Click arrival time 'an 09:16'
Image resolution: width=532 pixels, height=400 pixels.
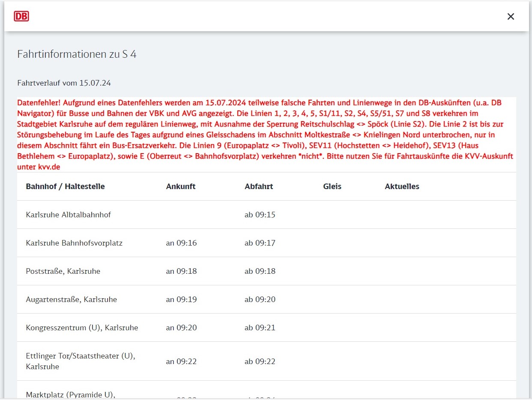pos(182,243)
